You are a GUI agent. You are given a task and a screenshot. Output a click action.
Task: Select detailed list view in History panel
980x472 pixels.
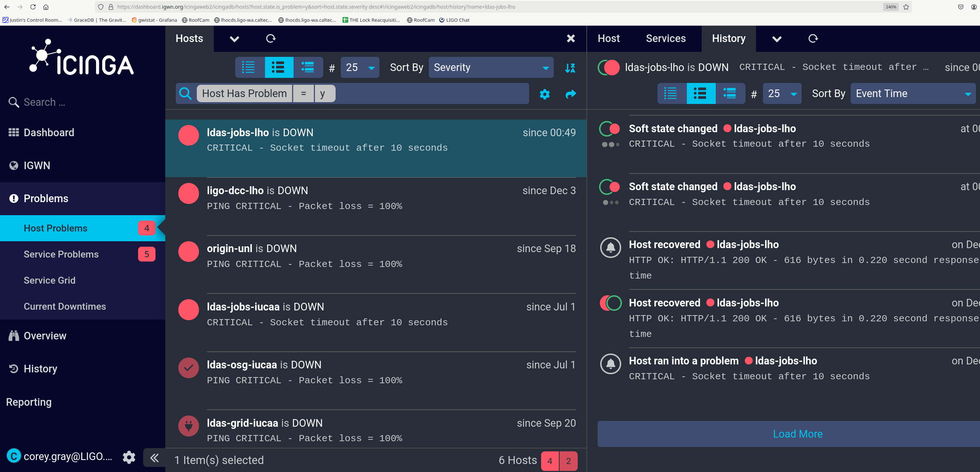pyautogui.click(x=730, y=93)
